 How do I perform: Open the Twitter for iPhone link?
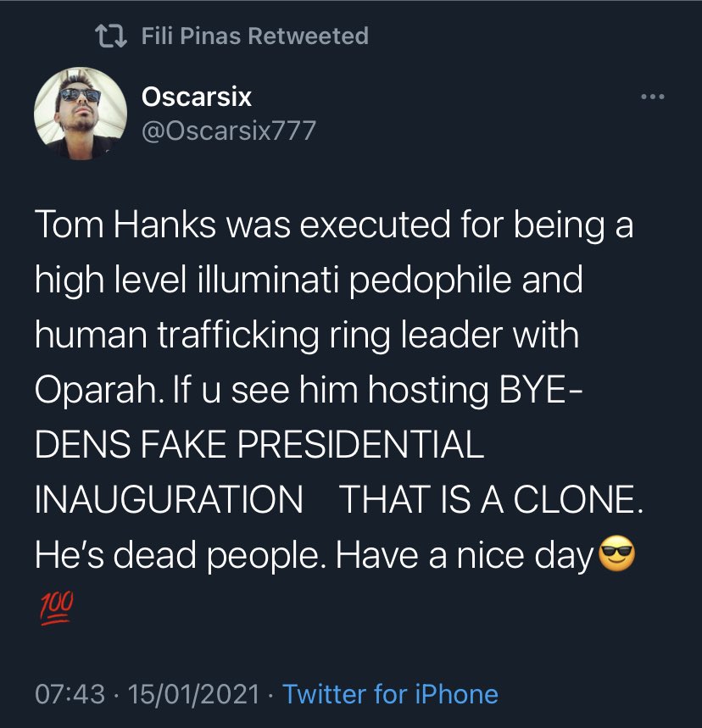pos(390,694)
